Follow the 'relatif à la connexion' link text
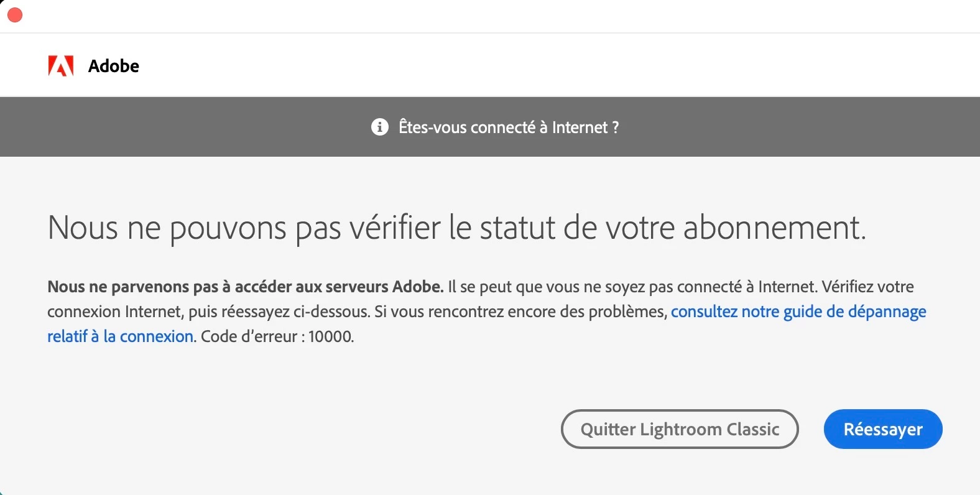980x495 pixels. coord(121,336)
